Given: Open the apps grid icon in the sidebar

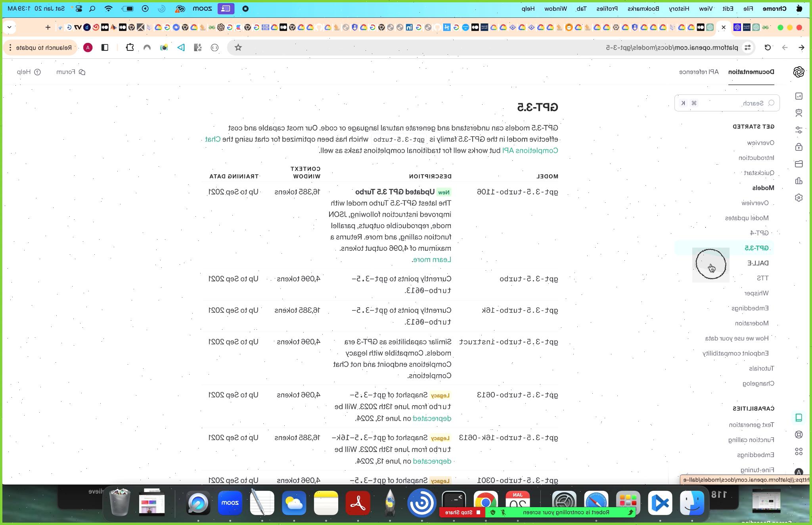Looking at the screenshot, I should pyautogui.click(x=799, y=452).
